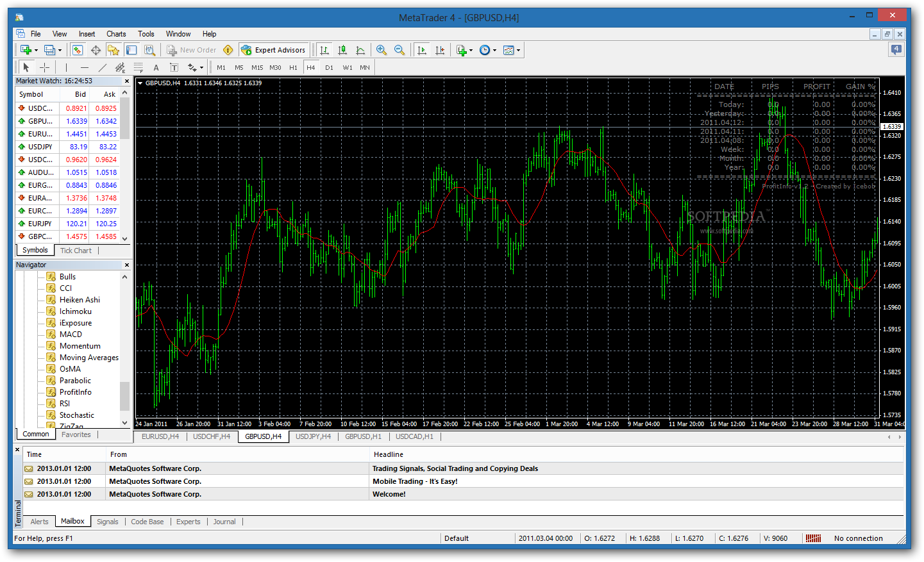Click the Expert Advisors button
This screenshot has width=924, height=562.
coord(274,50)
